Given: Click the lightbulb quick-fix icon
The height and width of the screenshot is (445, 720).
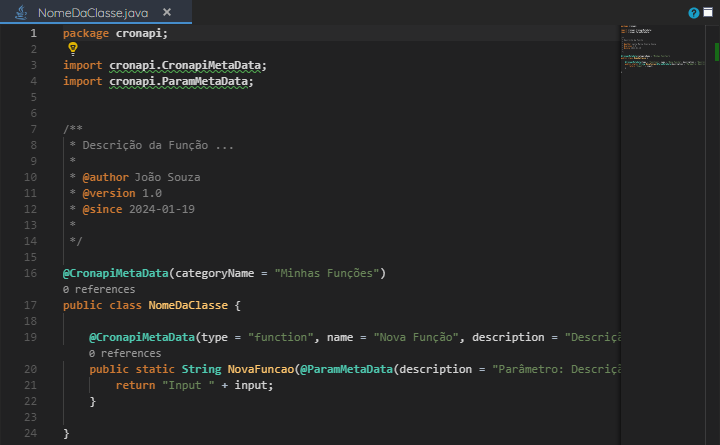Looking at the screenshot, I should pyautogui.click(x=73, y=48).
